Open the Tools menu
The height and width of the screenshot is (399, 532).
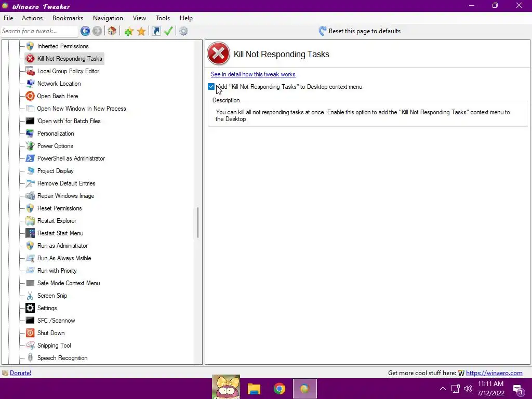(x=163, y=18)
